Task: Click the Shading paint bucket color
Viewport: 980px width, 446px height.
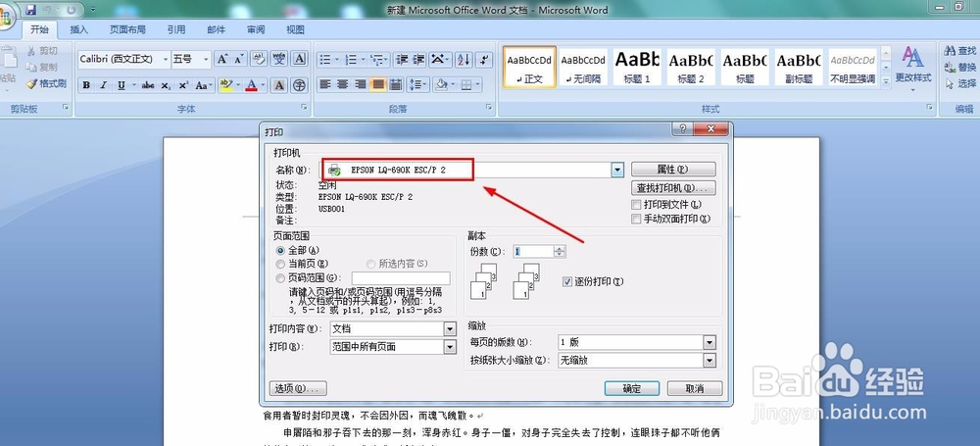Action: point(441,84)
